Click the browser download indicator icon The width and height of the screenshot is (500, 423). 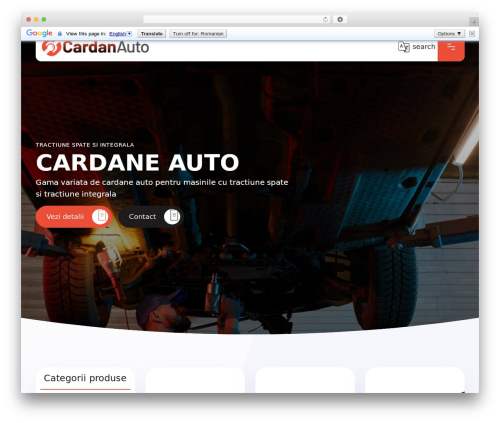pos(340,20)
